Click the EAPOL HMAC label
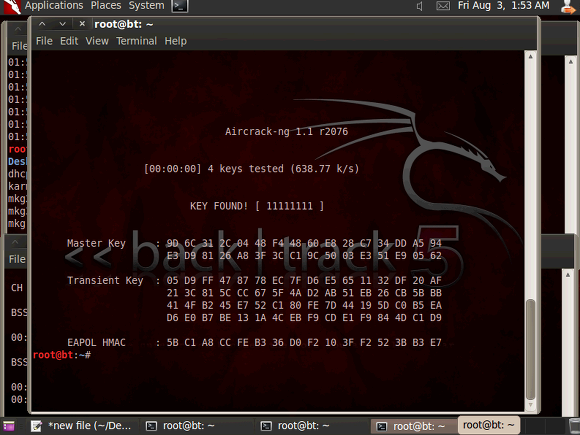This screenshot has height=435, width=580. point(96,343)
